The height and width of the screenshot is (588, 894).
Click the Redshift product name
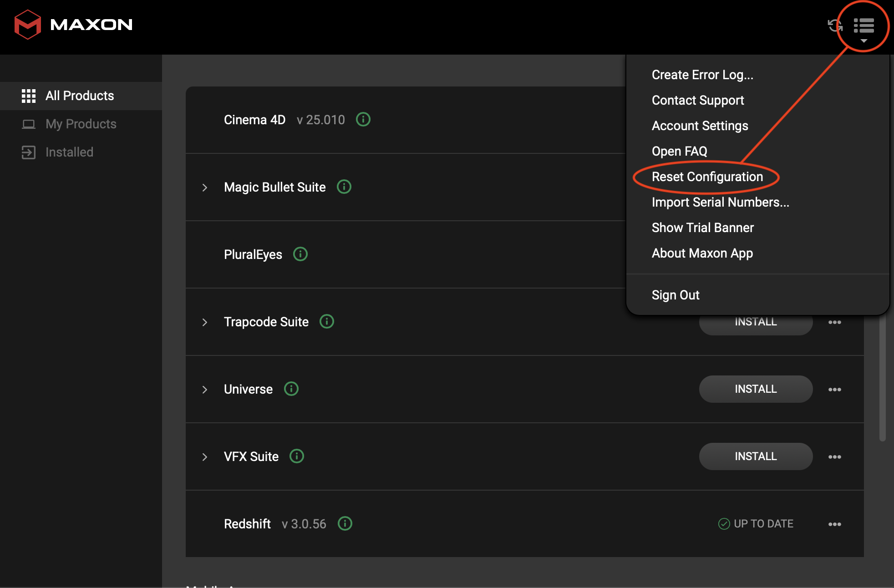pyautogui.click(x=247, y=524)
